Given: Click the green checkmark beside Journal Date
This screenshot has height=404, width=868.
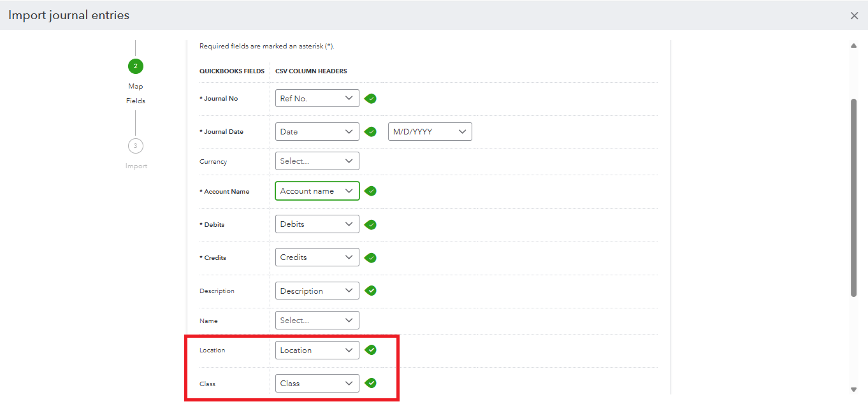Looking at the screenshot, I should coord(370,132).
